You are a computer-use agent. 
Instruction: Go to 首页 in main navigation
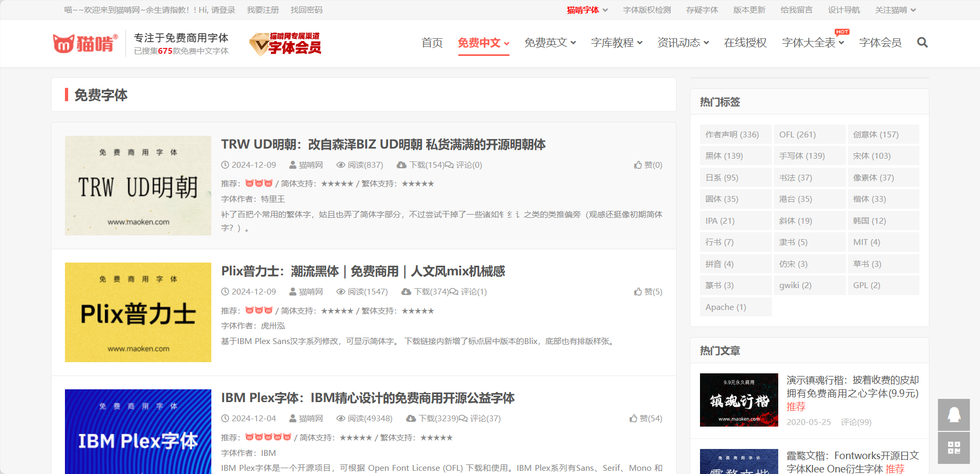point(432,43)
